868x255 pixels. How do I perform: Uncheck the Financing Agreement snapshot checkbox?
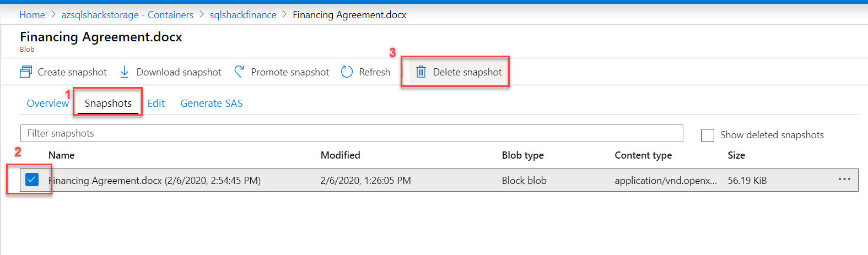click(x=32, y=180)
